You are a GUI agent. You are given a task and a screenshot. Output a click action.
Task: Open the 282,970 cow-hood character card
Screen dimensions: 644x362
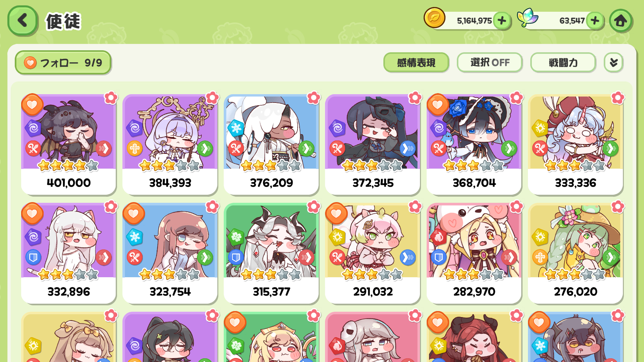pos(474,253)
